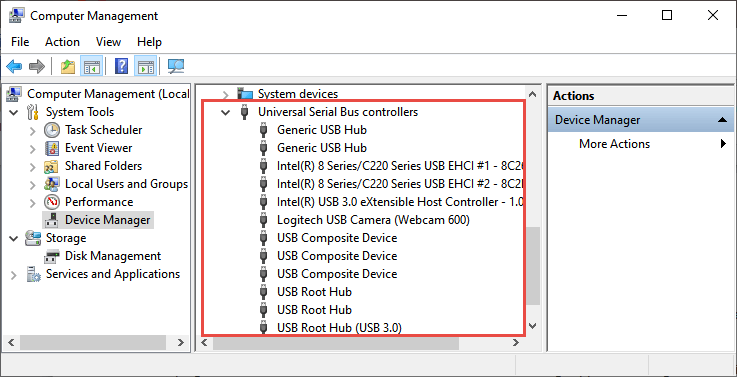The image size is (737, 377).
Task: Expand the Services and Applications node
Action: click(14, 275)
